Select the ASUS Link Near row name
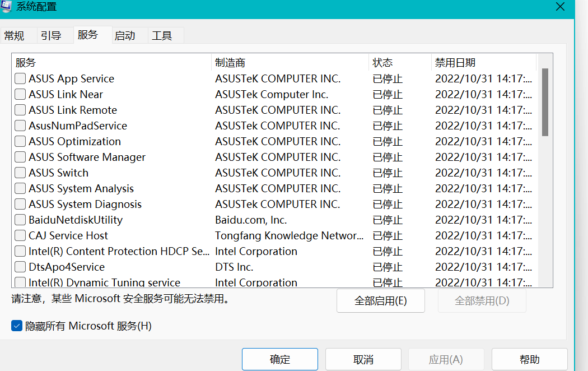This screenshot has height=371, width=588. [66, 95]
